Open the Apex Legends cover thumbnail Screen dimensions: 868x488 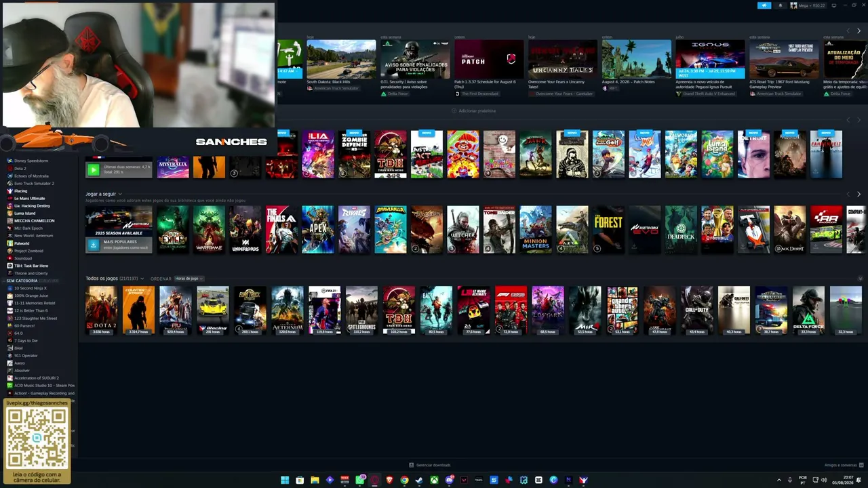318,230
